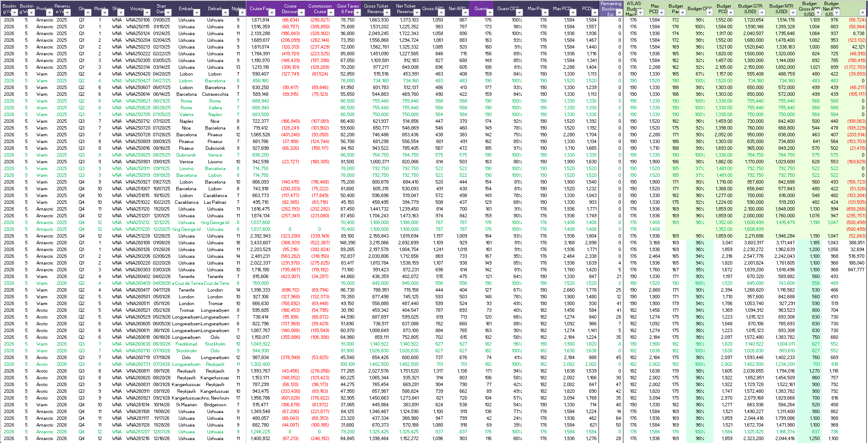Open the Gross Ticket Revenue filter
Image resolution: width=868 pixels, height=443 pixels.
pos(387,13)
